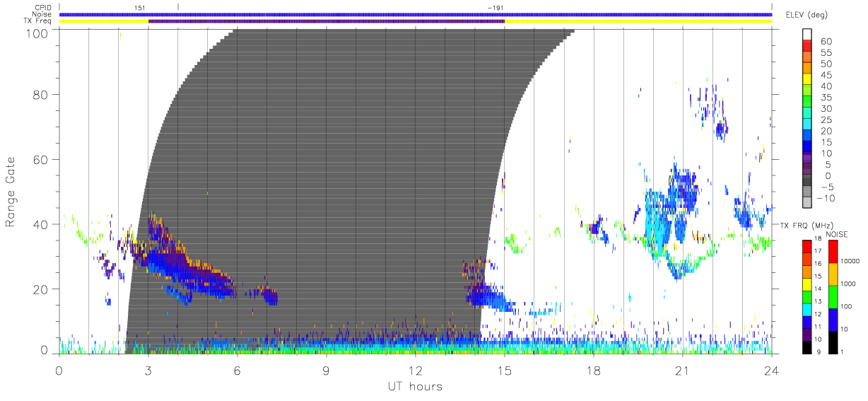Click the "UT hours" x-axis title
The height and width of the screenshot is (401, 868).
(x=414, y=387)
